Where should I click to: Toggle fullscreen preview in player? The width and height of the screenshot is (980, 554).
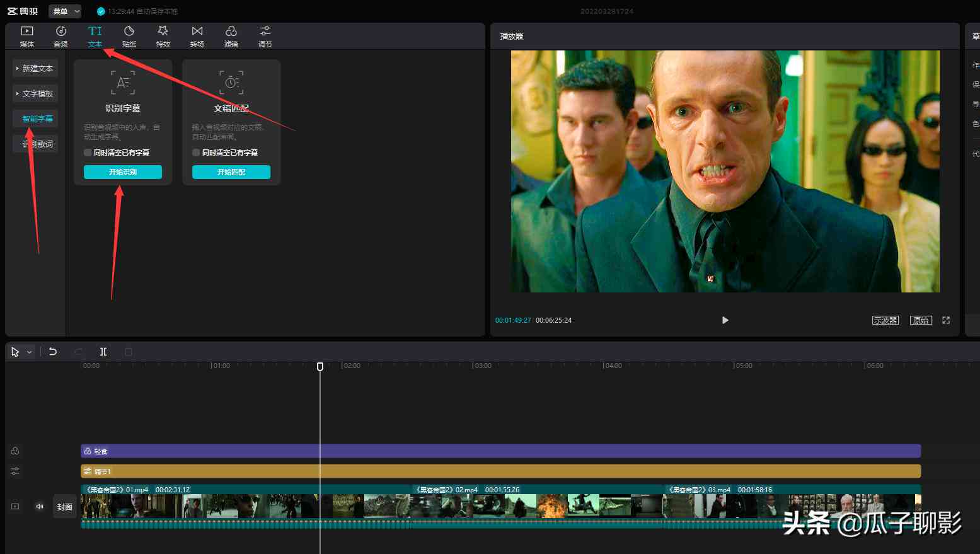[x=946, y=320]
